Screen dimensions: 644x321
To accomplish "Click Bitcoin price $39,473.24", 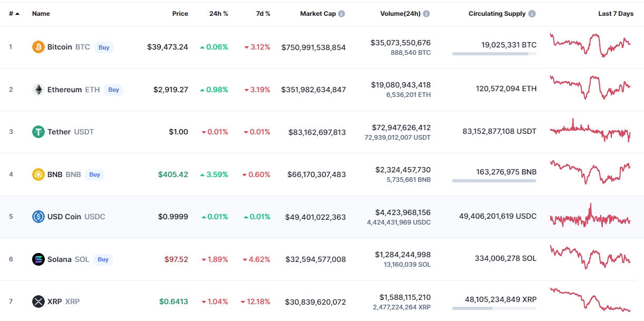I will (168, 47).
